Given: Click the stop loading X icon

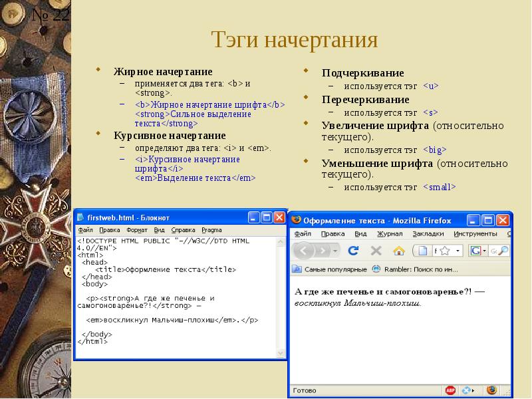Looking at the screenshot, I should pyautogui.click(x=376, y=251).
